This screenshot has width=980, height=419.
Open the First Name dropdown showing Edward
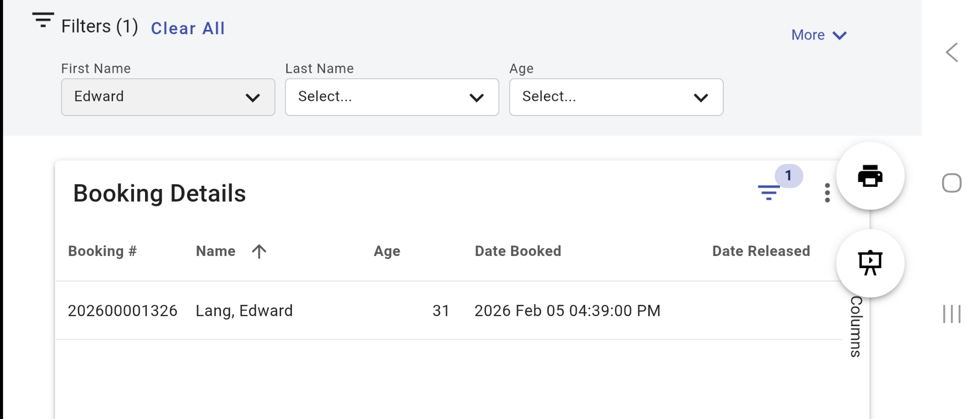pos(168,97)
